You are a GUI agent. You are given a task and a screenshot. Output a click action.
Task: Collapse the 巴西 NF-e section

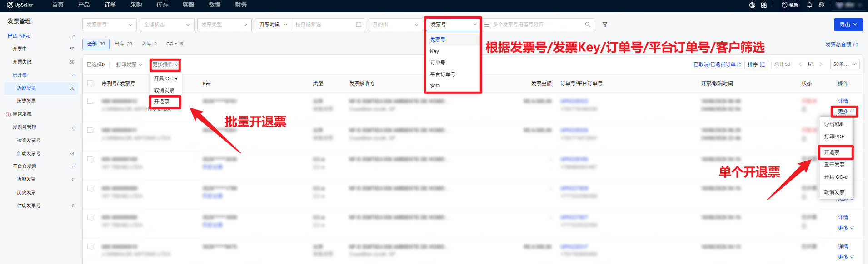pyautogui.click(x=74, y=36)
